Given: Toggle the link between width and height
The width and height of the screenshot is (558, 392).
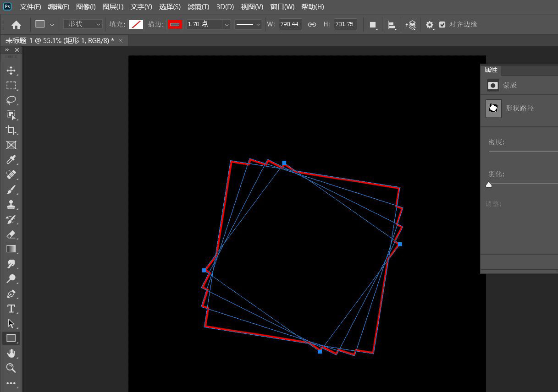Looking at the screenshot, I should 312,24.
